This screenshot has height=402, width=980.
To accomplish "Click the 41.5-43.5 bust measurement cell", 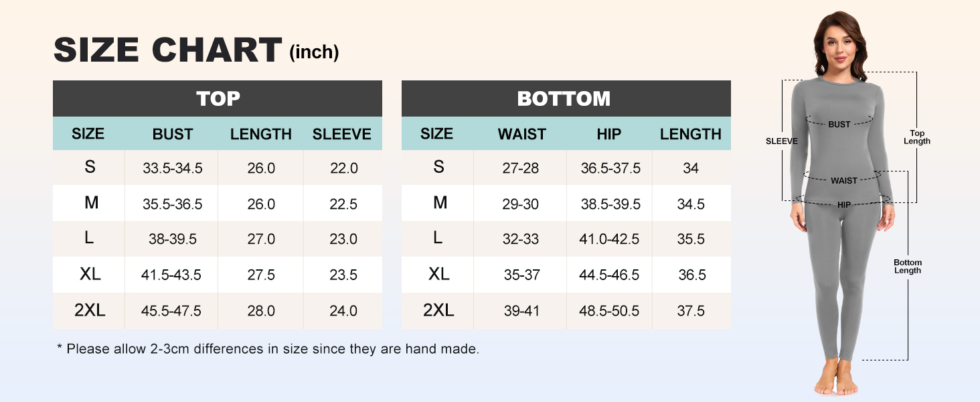I will click(x=171, y=275).
